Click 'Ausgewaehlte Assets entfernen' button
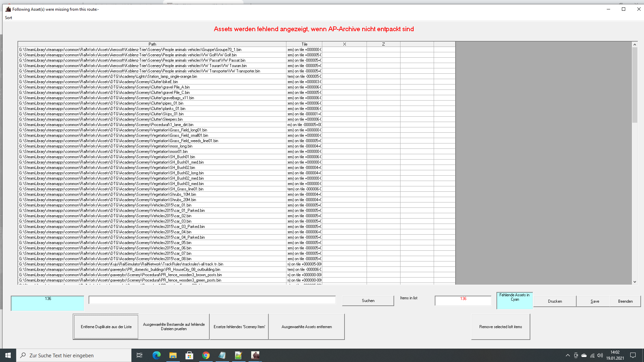This screenshot has width=644, height=362. tap(307, 327)
